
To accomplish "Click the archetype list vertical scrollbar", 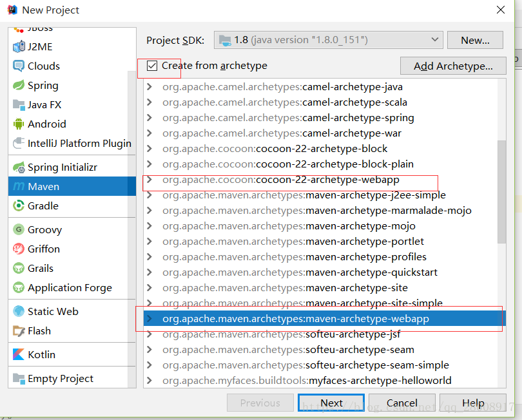I will click(x=501, y=192).
